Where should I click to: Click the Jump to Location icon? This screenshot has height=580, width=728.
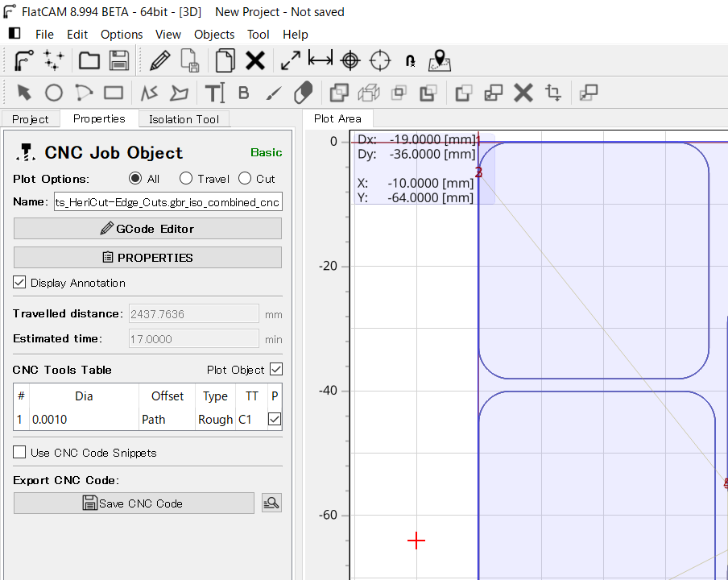coord(410,61)
